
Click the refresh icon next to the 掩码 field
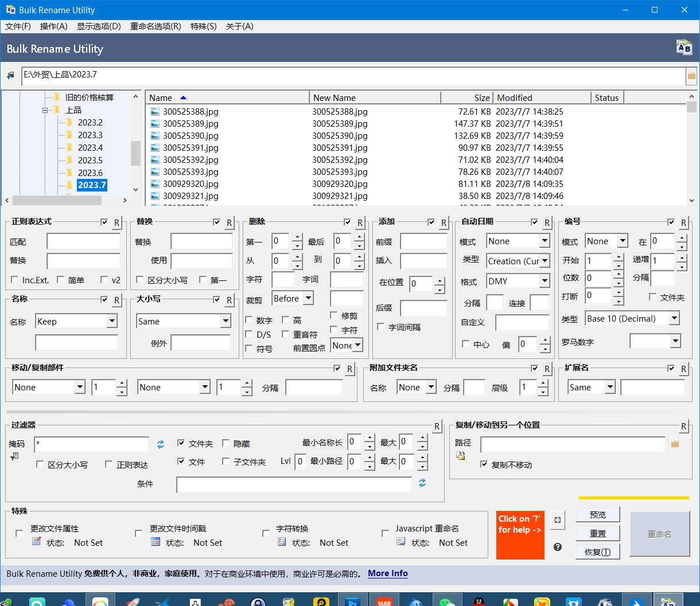tap(161, 444)
